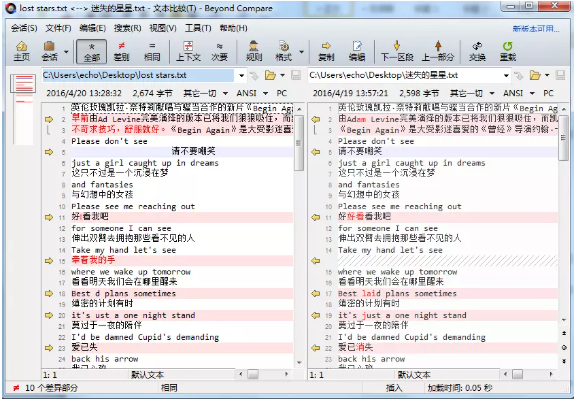Click the left path field lost stars.txt

138,76
